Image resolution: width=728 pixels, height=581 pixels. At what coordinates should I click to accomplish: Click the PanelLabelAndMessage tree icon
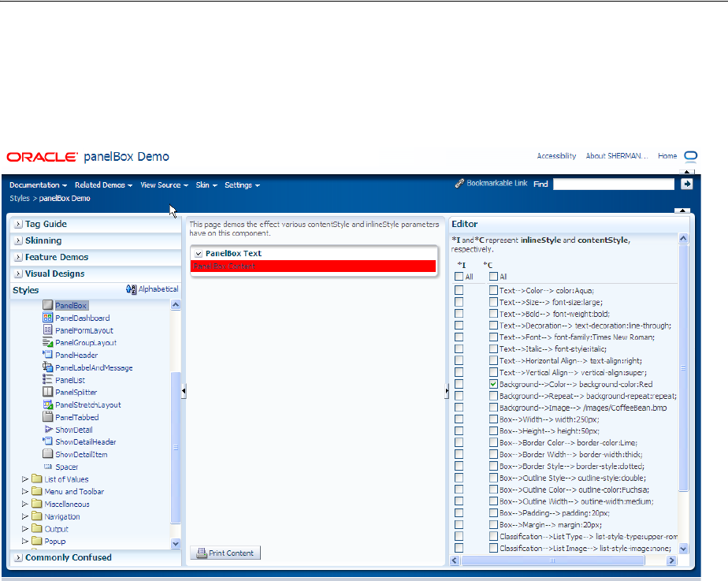(47, 367)
